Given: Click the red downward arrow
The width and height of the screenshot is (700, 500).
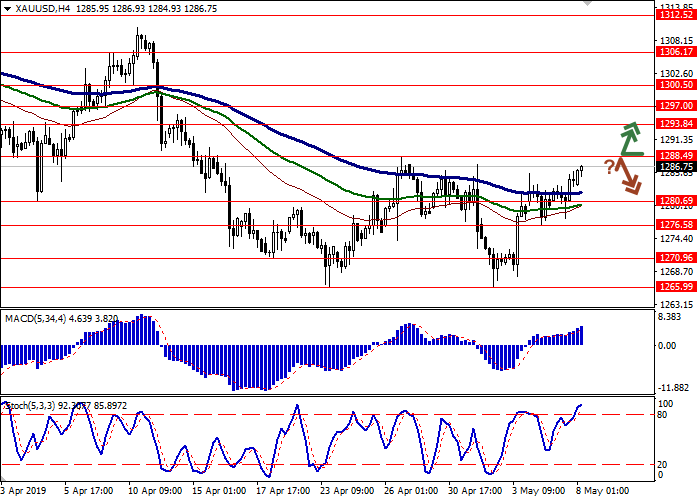Looking at the screenshot, I should [628, 177].
